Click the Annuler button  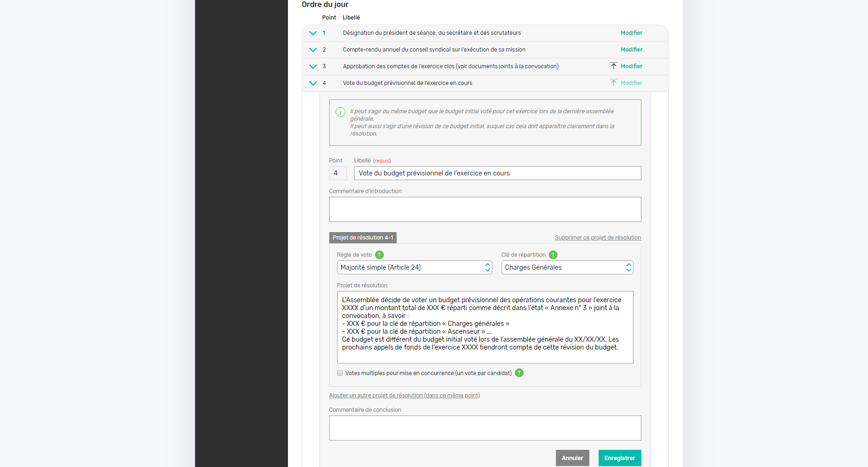click(x=572, y=458)
